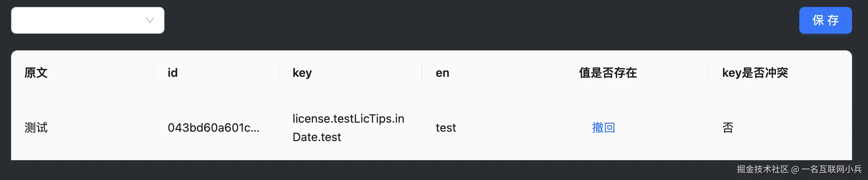Click the license.testLicTips.inDate.test key cell

pyautogui.click(x=348, y=128)
